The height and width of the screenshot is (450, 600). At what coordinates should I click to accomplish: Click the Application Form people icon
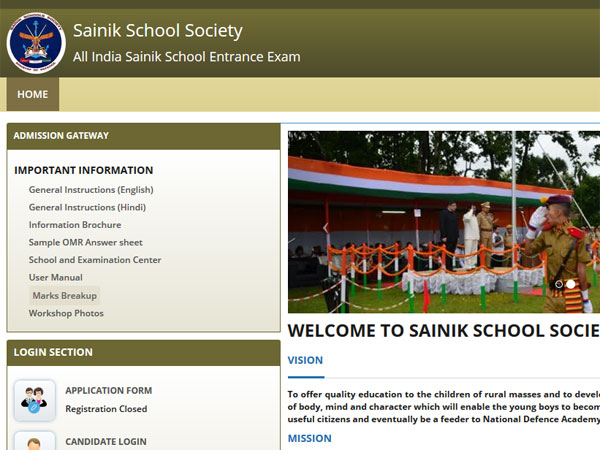35,399
